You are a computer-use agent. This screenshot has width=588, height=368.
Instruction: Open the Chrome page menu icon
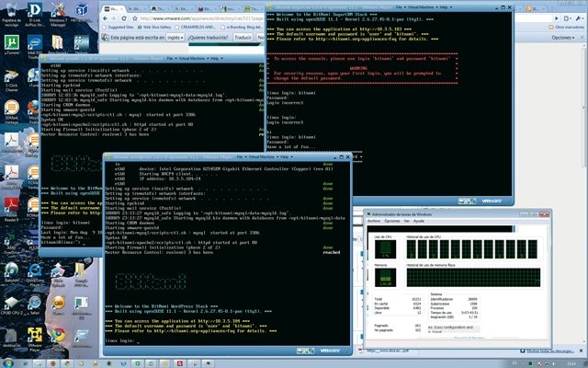(x=567, y=18)
